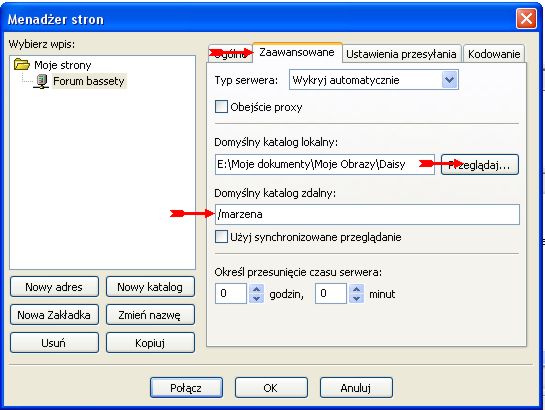This screenshot has height=410, width=545.
Task: Click the Moje strony folder icon
Action: (x=22, y=65)
